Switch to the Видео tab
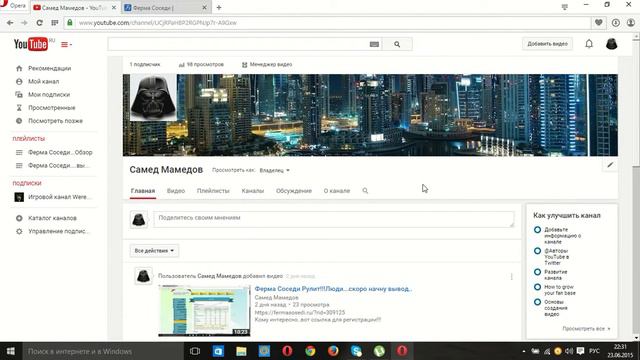This screenshot has width=640, height=360. tap(176, 191)
